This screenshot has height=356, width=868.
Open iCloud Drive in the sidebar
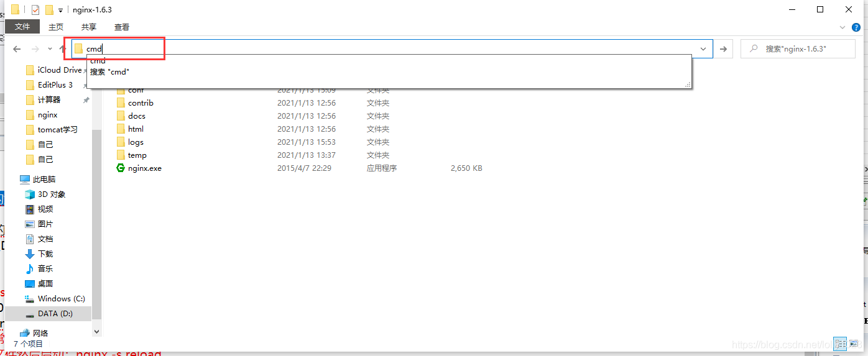pyautogui.click(x=54, y=70)
